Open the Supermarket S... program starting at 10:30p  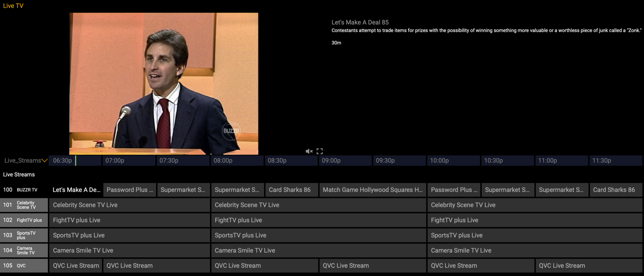coord(508,190)
